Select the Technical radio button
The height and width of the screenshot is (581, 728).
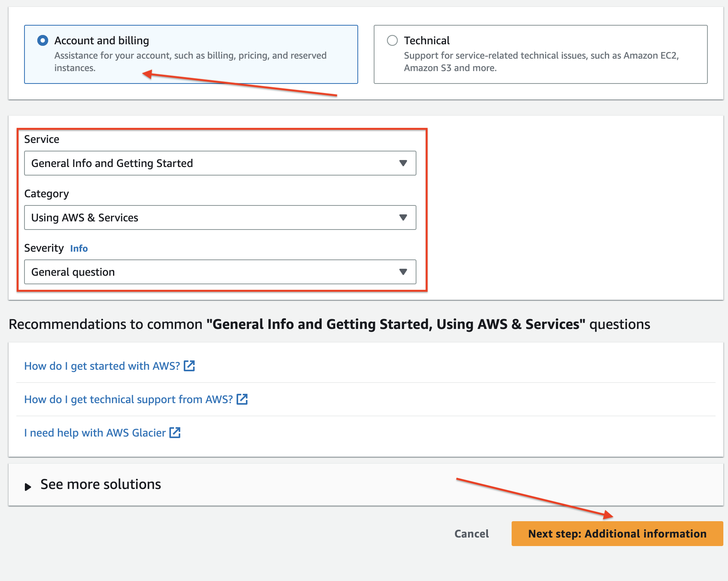click(x=392, y=40)
